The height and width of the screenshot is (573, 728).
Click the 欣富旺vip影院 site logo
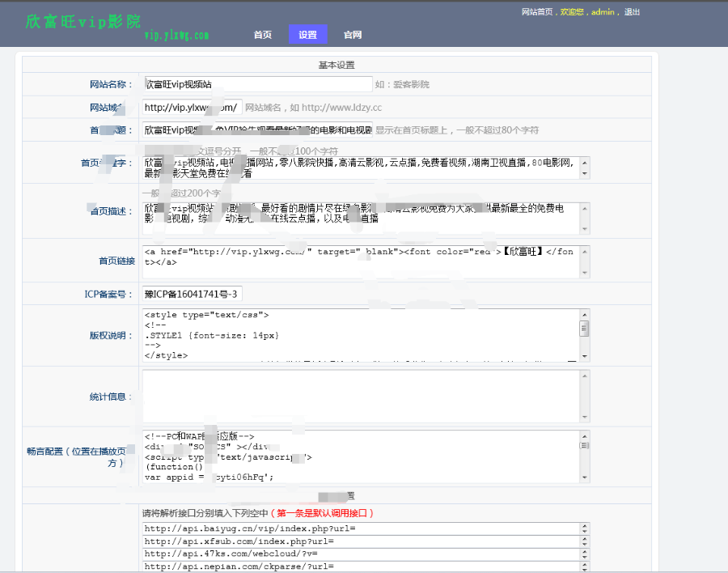coord(83,22)
